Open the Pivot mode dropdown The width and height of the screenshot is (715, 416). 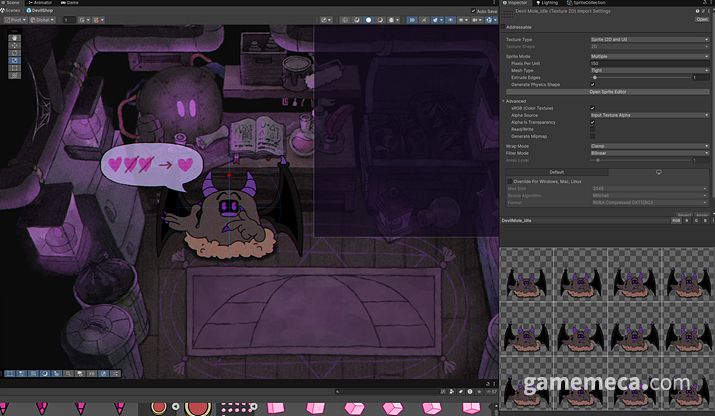pos(15,20)
